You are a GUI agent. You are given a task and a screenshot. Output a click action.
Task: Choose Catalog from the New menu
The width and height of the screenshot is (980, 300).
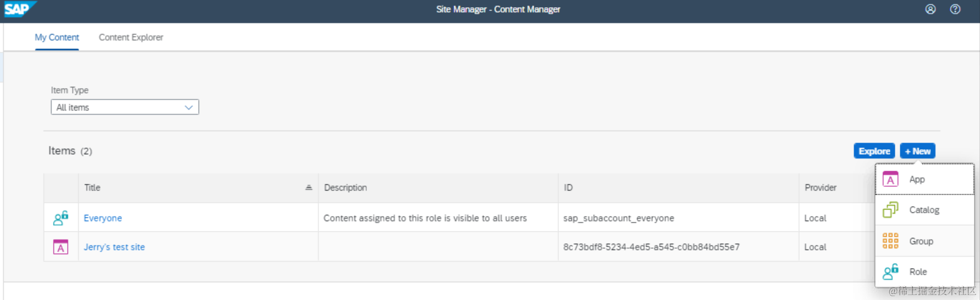click(924, 210)
